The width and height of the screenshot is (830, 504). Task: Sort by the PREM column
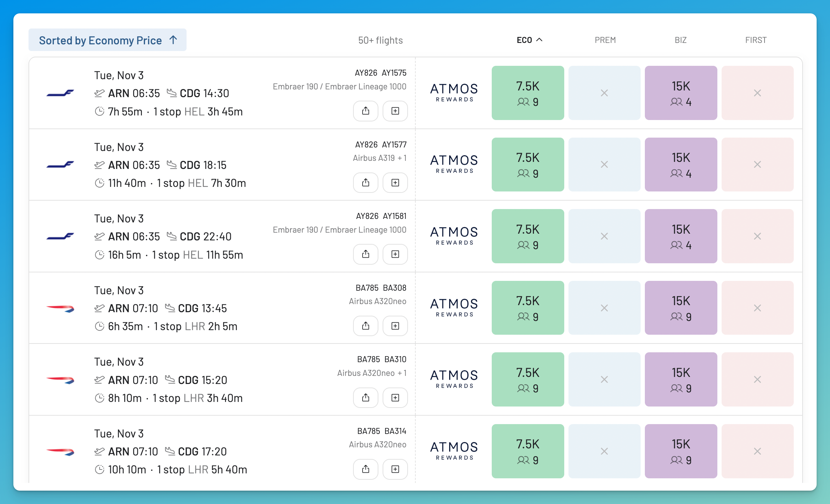pos(605,40)
